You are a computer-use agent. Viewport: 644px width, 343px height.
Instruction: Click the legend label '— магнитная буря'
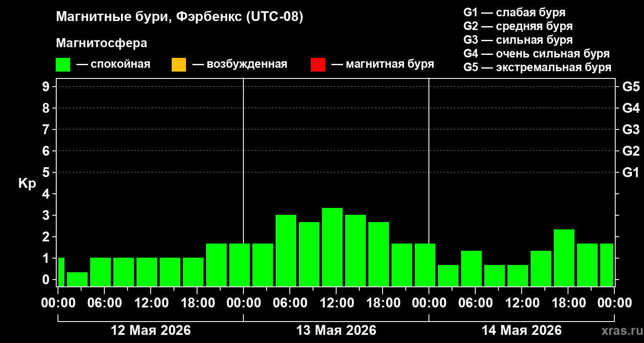pyautogui.click(x=383, y=64)
